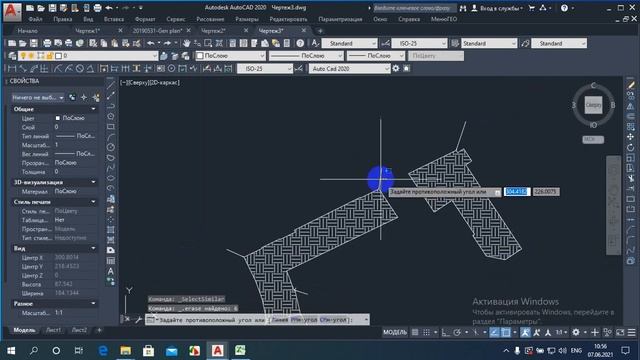Click the Linear dimension icon
This screenshot has width=640, height=360.
pyautogui.click(x=12, y=69)
